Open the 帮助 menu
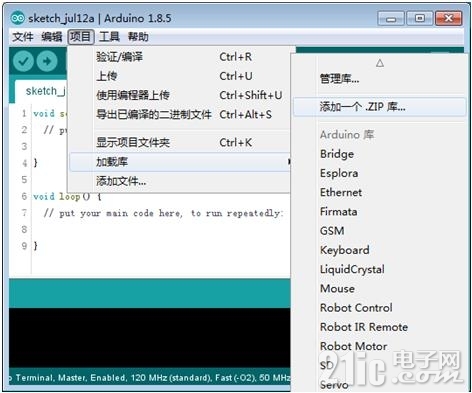The image size is (472, 393). pyautogui.click(x=138, y=36)
